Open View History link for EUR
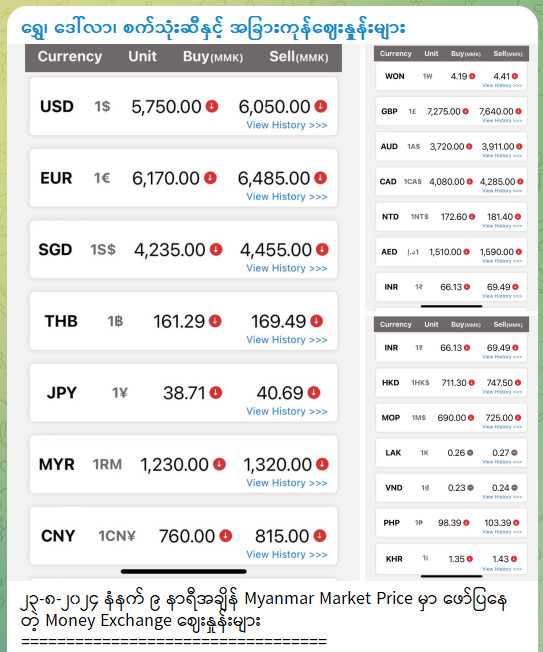The image size is (543, 652). click(287, 197)
